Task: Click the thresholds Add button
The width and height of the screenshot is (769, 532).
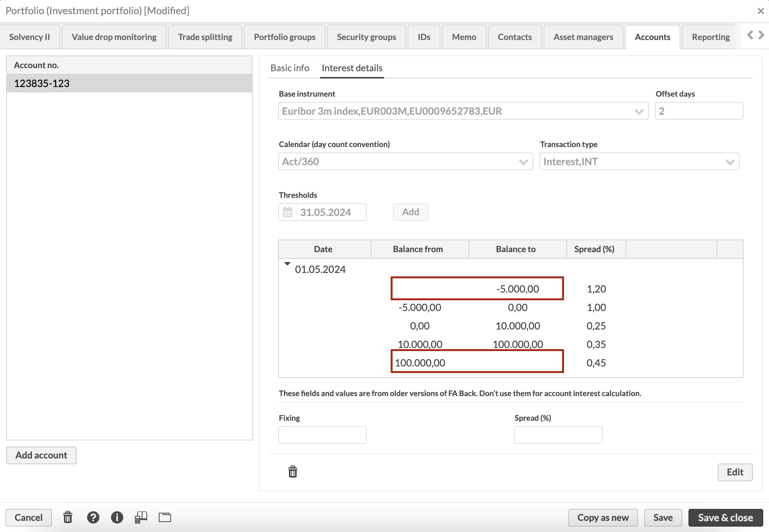Action: [411, 212]
